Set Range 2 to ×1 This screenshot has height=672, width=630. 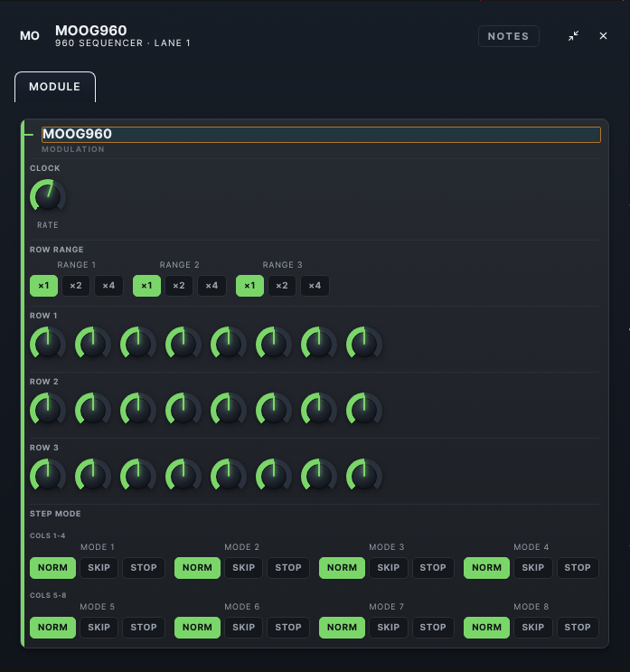click(x=147, y=286)
